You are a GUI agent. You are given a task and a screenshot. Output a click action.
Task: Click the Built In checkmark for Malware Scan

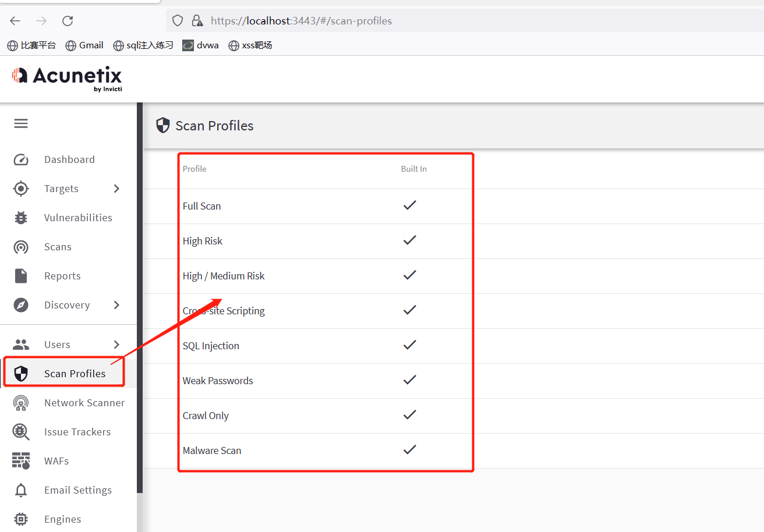pyautogui.click(x=410, y=449)
